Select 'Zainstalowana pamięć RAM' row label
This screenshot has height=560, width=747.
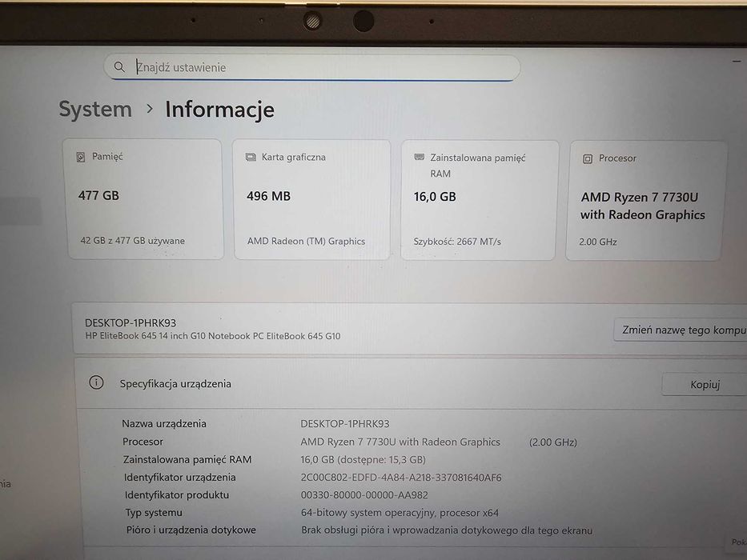point(187,459)
